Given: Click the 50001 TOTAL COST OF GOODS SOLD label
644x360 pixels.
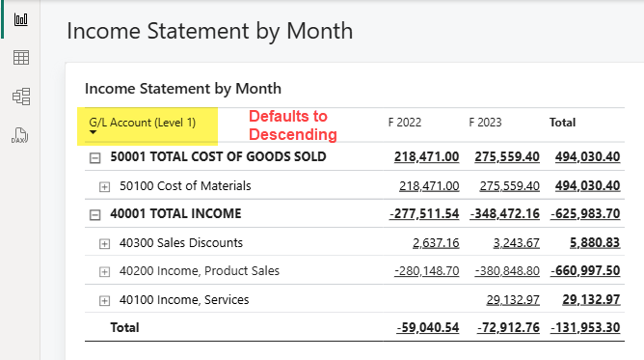Looking at the screenshot, I should pyautogui.click(x=218, y=156).
